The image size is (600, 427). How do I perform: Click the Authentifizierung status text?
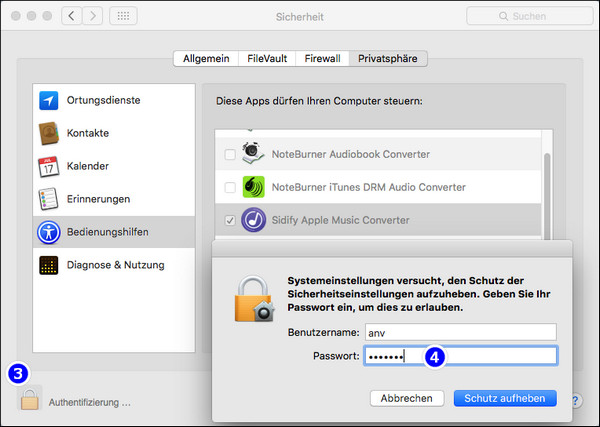[90, 403]
